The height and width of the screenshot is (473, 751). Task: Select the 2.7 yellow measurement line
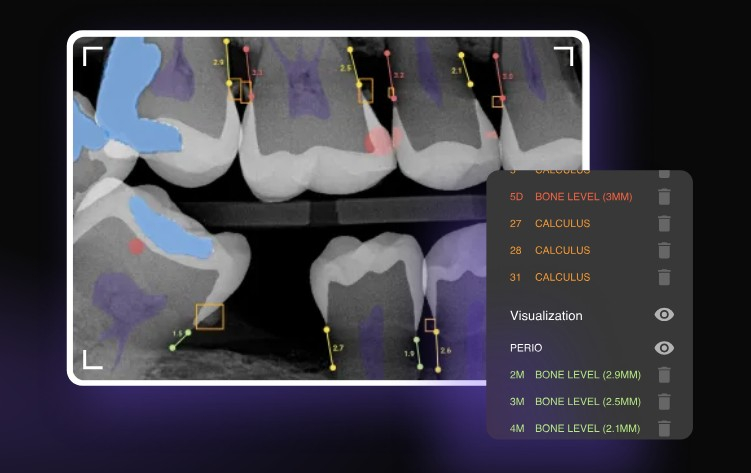pyautogui.click(x=329, y=350)
